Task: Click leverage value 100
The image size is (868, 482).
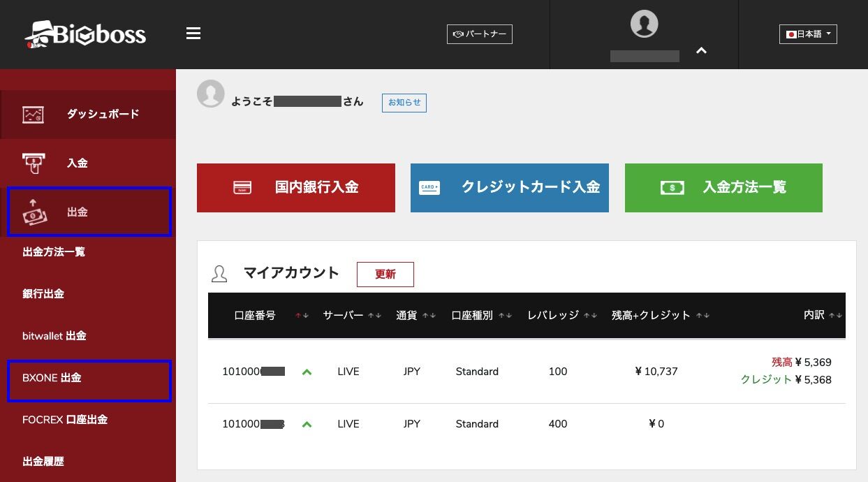Action: click(x=558, y=372)
